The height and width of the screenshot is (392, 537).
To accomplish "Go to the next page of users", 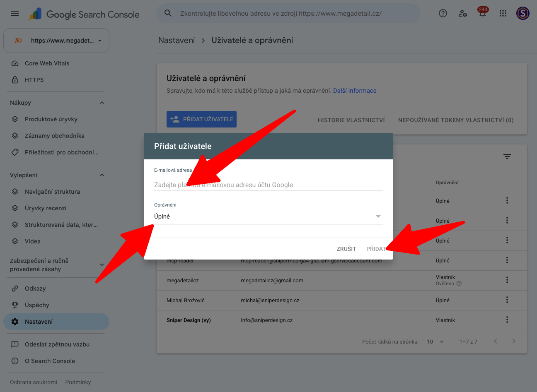I will click(x=514, y=341).
